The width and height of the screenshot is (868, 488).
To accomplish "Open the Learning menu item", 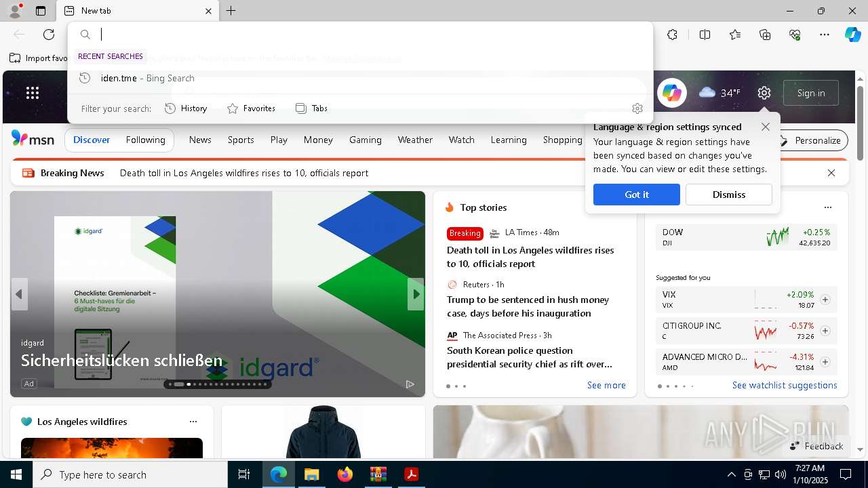I will [509, 140].
